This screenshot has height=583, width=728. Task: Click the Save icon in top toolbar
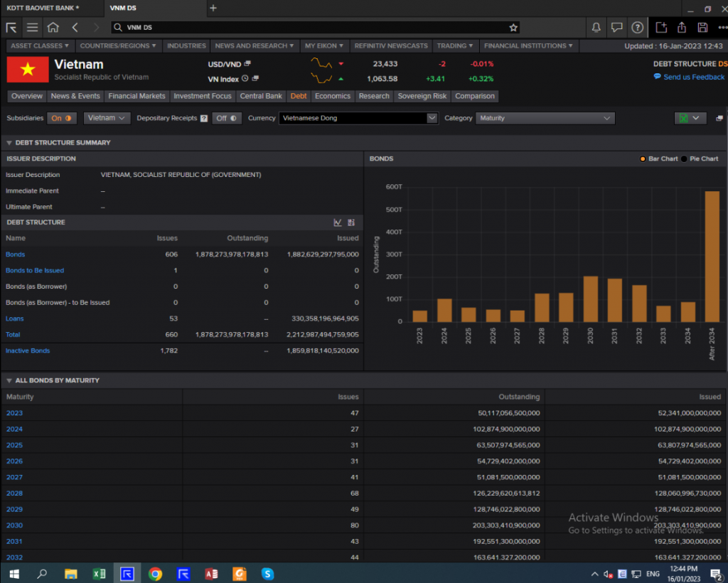click(702, 28)
